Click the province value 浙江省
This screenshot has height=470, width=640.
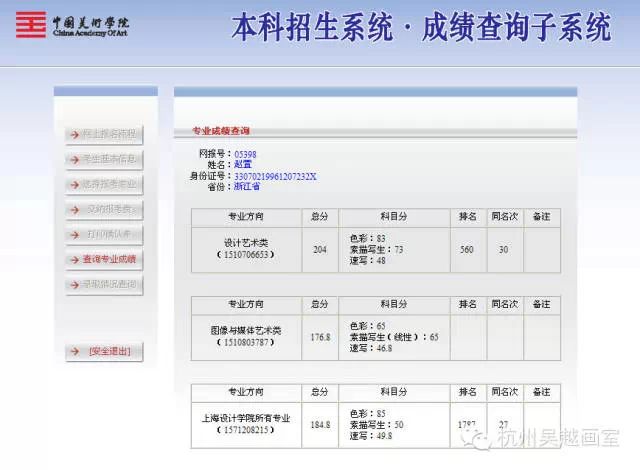tap(247, 186)
